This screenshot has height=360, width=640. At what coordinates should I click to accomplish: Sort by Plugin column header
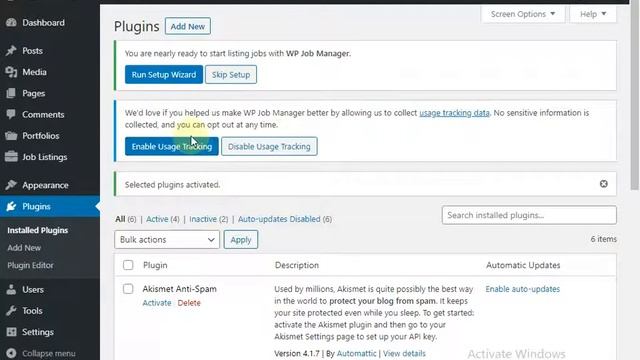(x=155, y=265)
